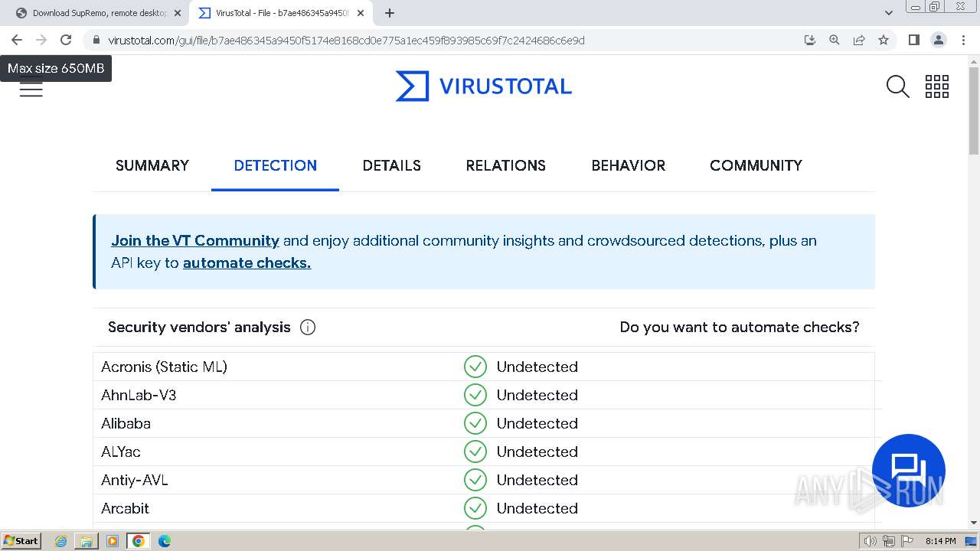Click the AhnLab-V3 vendor name
This screenshot has width=980, height=551.
[x=139, y=395]
